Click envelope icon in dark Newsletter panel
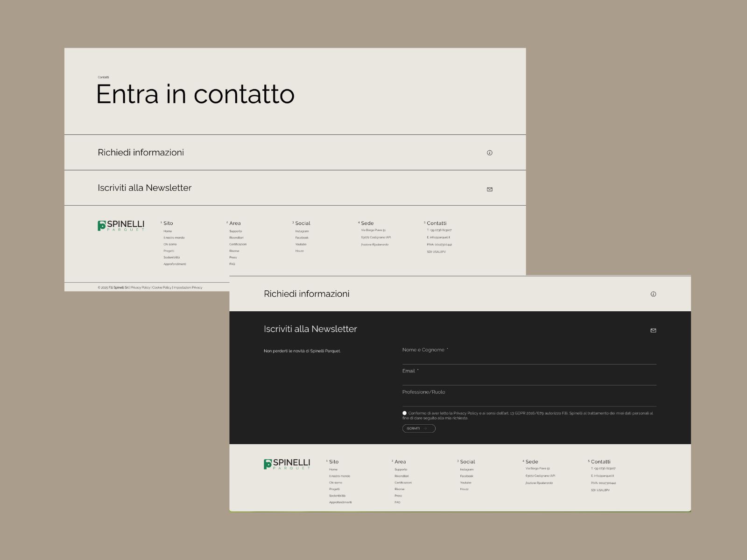Viewport: 747px width, 560px height. pyautogui.click(x=653, y=330)
